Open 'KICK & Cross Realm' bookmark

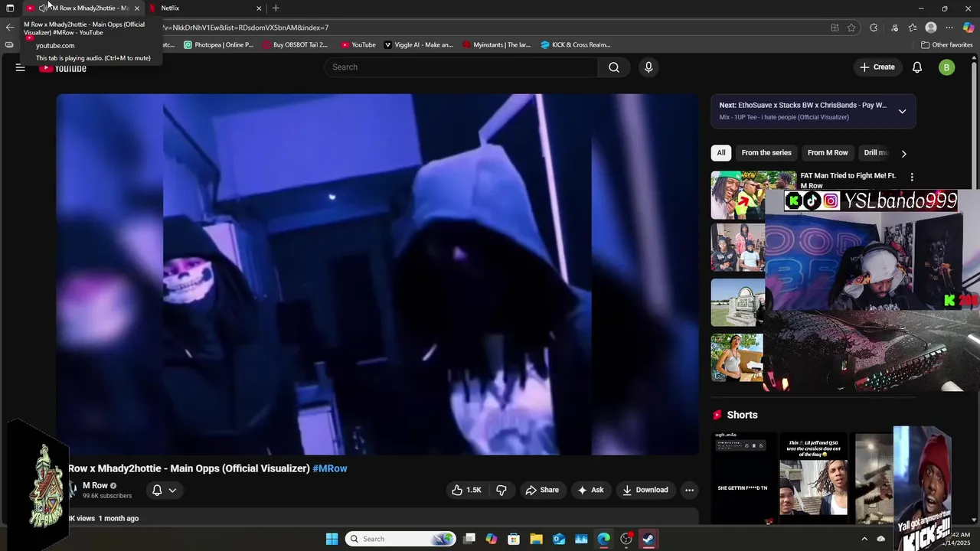click(x=575, y=45)
